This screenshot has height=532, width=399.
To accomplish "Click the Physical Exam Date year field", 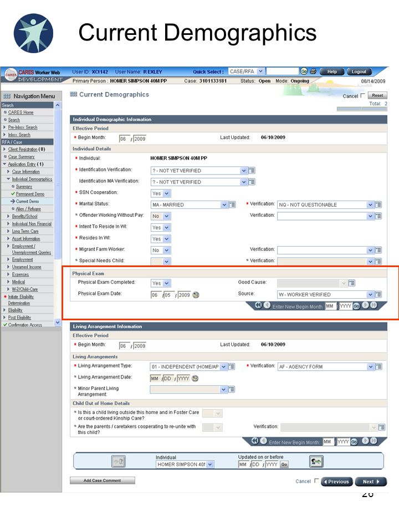I will (184, 295).
